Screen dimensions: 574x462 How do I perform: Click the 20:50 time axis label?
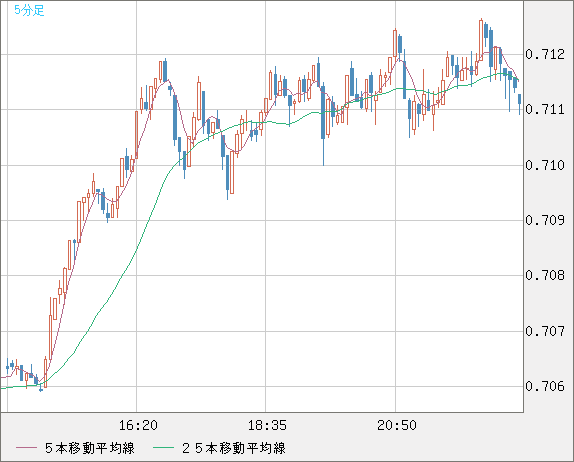[x=397, y=425]
